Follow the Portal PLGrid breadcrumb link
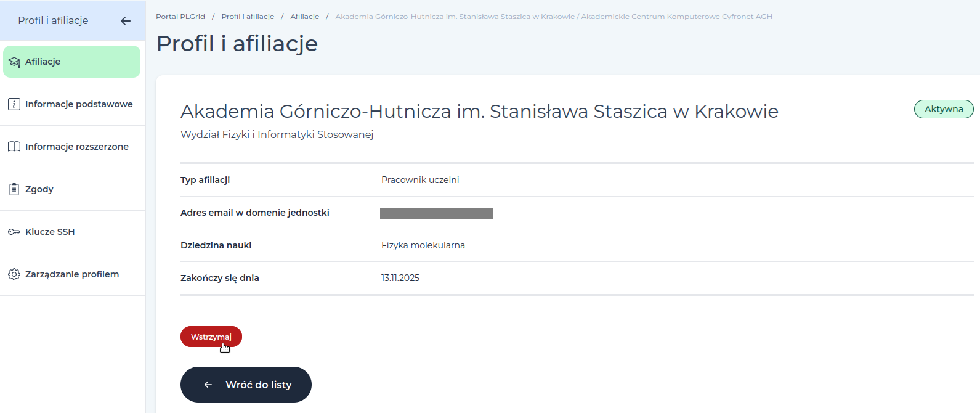Screen dimensions: 980x413 click(x=180, y=17)
